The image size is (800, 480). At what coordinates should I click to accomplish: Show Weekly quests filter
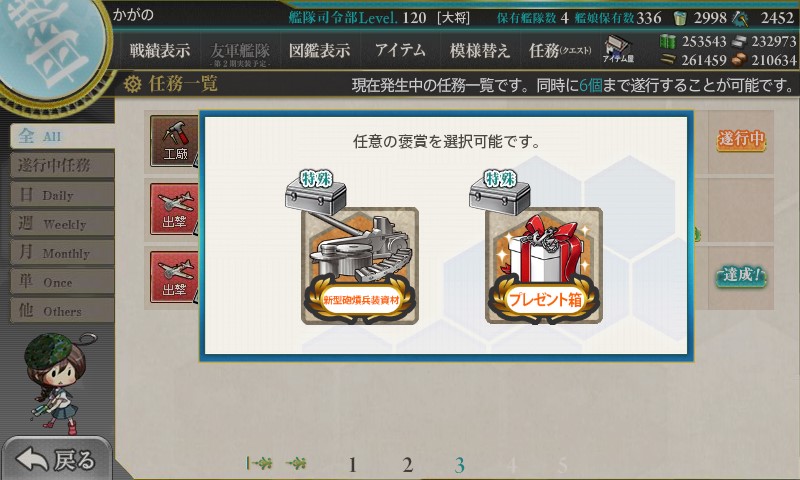point(62,224)
